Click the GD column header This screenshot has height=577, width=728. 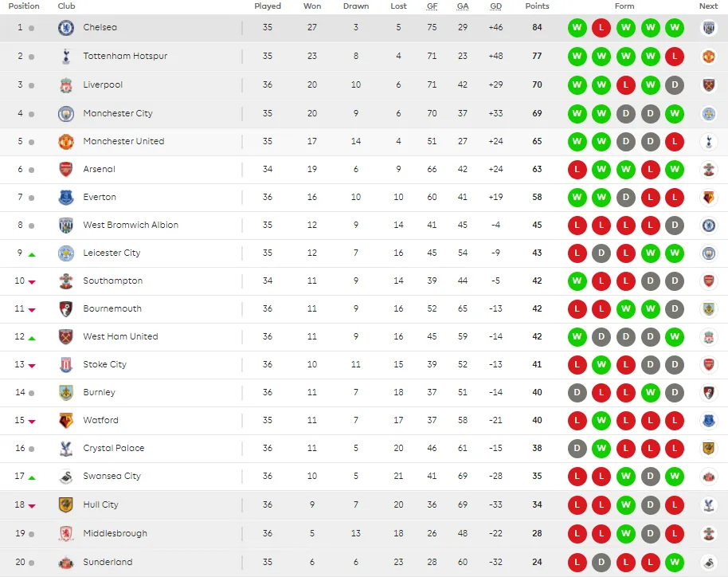tap(495, 6)
